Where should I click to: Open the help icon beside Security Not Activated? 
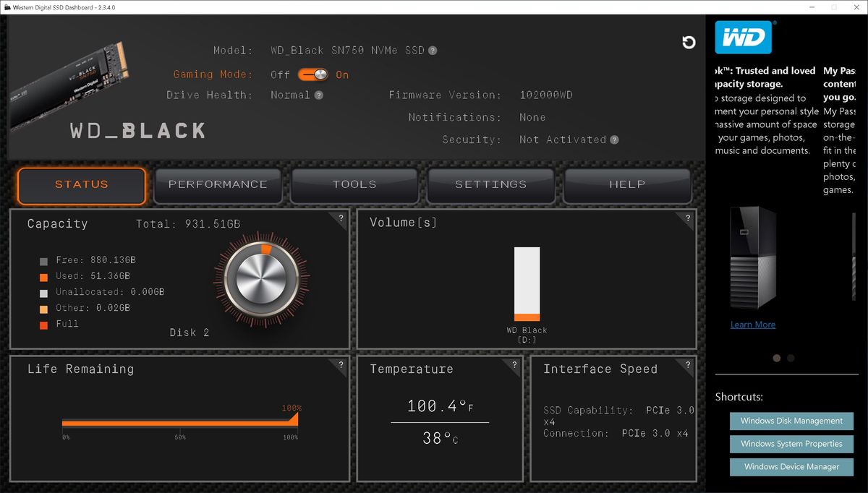pos(614,140)
